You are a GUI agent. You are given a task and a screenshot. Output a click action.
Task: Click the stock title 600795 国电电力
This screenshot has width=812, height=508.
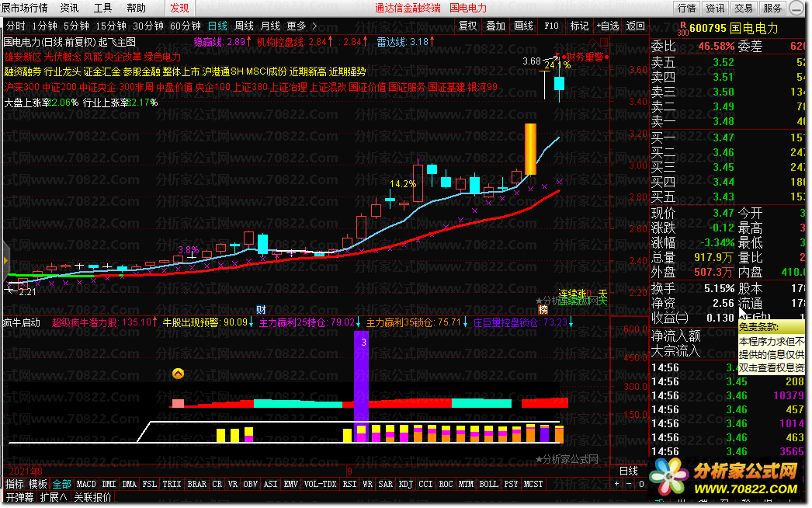click(x=734, y=28)
